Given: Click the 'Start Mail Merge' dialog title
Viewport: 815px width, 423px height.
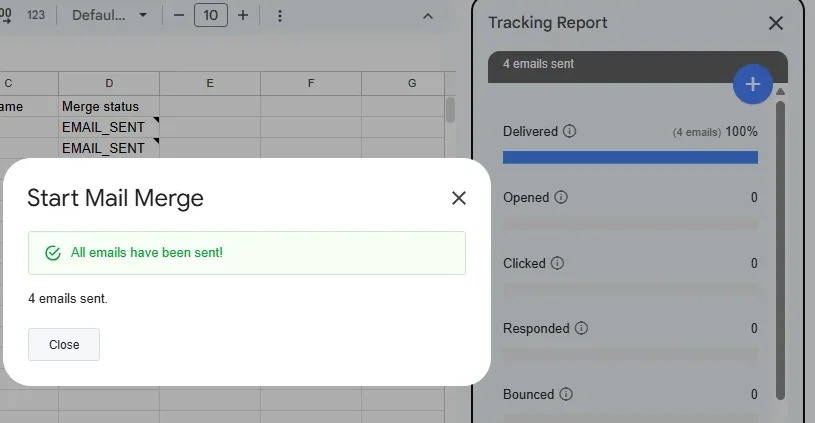Looking at the screenshot, I should 115,198.
